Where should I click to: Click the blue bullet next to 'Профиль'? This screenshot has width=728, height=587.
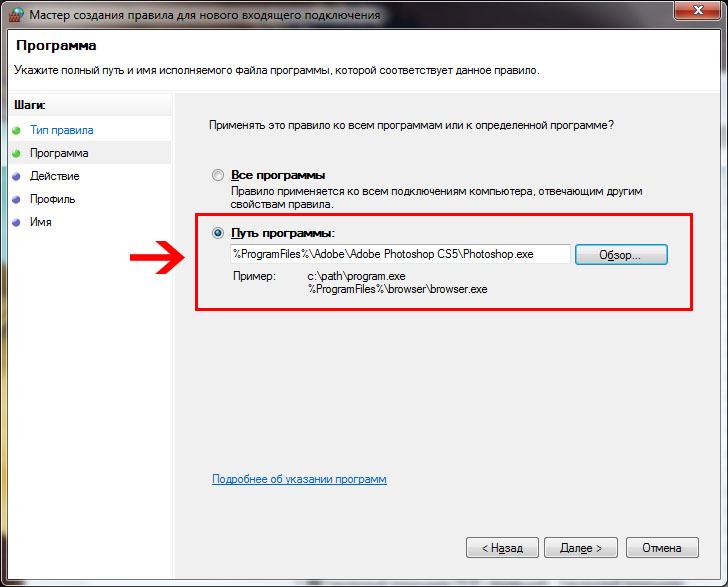pyautogui.click(x=16, y=199)
